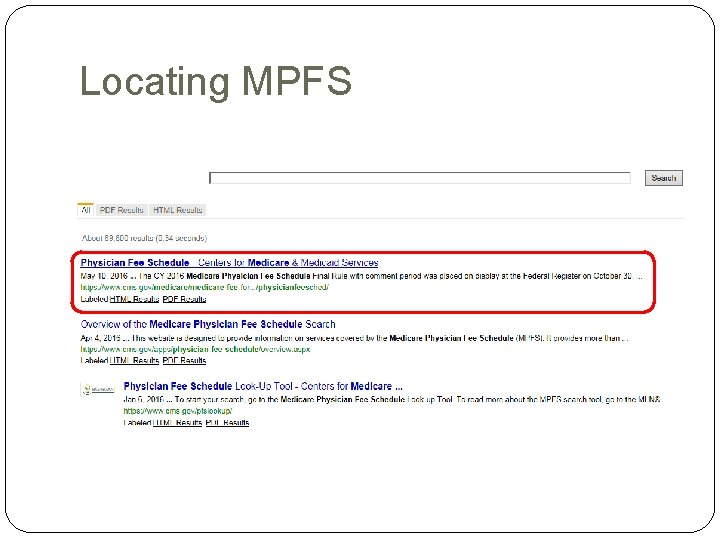Click the 'Locating MPFS' slide title
Image resolution: width=720 pixels, height=540 pixels.
(x=216, y=81)
